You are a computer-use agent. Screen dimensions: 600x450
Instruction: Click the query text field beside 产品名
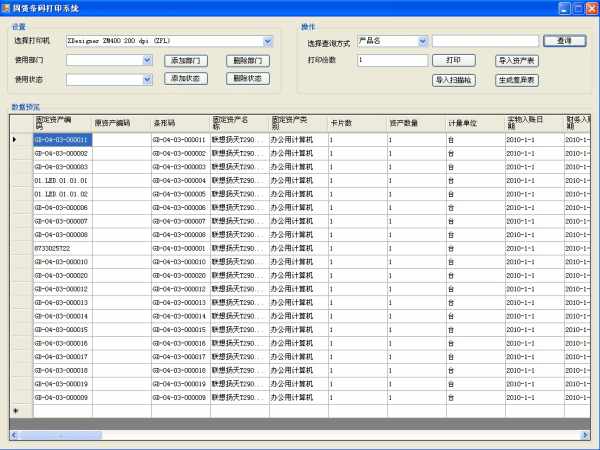[485, 41]
